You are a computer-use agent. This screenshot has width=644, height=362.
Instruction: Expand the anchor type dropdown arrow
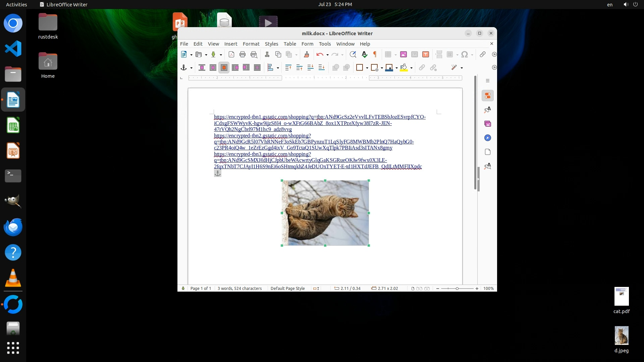click(x=192, y=68)
